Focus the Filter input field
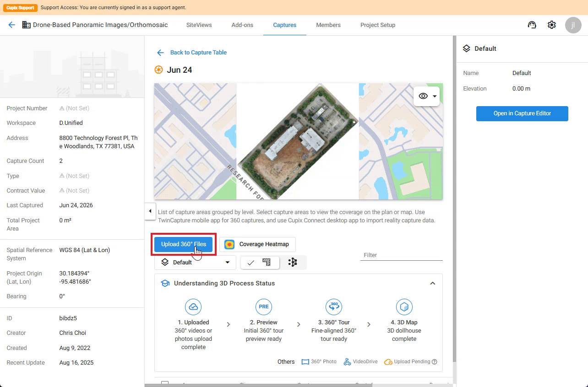Screen dimensions: 588x387 pos(402,255)
